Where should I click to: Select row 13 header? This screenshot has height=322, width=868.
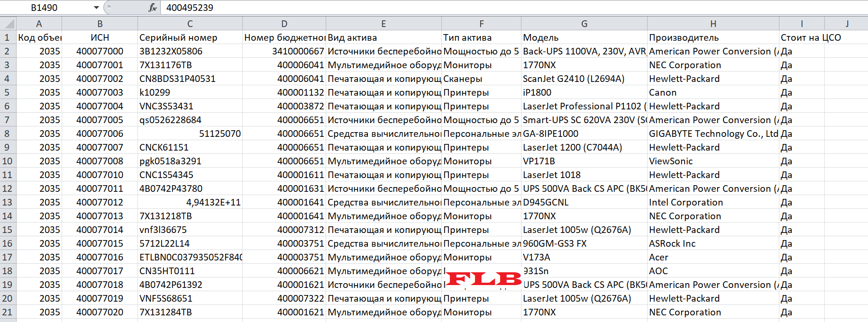8,202
